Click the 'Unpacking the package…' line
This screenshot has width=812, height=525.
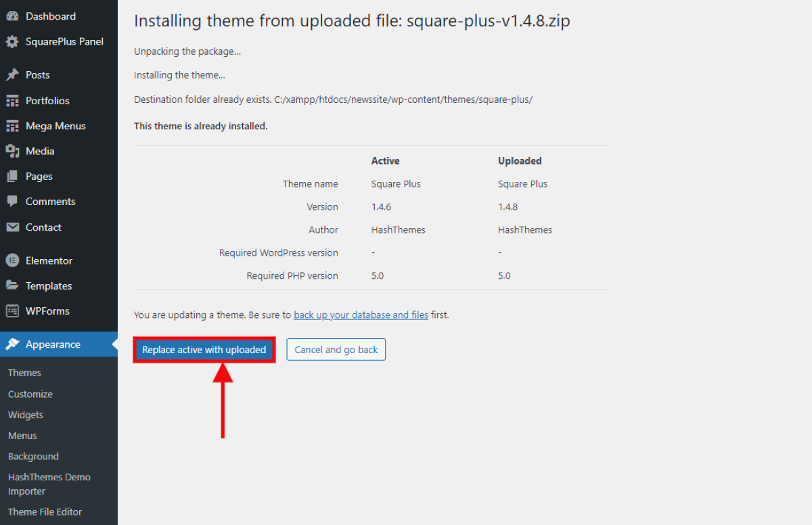pyautogui.click(x=187, y=51)
